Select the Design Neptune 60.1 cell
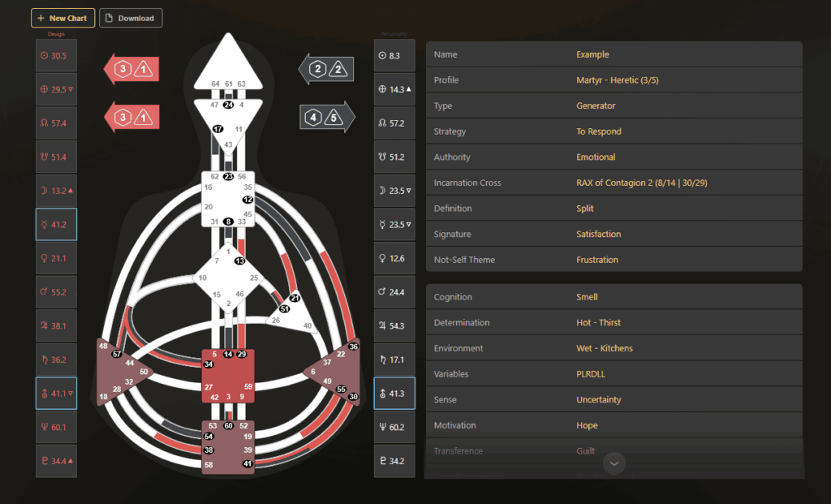 (56, 427)
